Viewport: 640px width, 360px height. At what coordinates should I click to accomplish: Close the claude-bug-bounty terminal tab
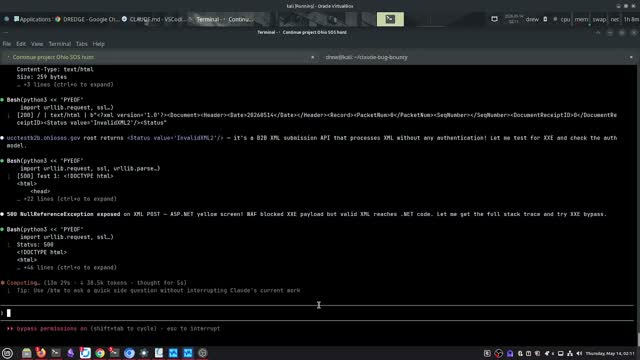(631, 57)
